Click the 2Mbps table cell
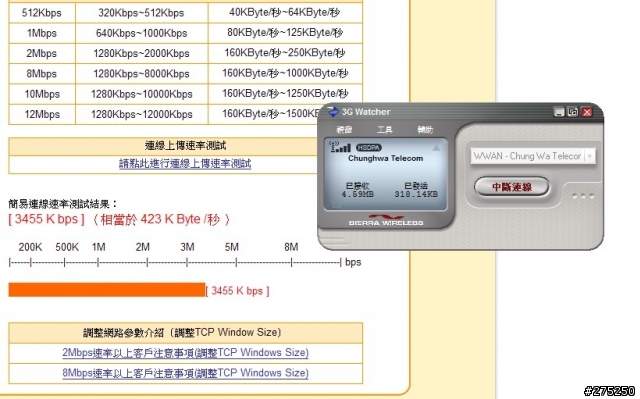The image size is (640, 399). point(42,53)
